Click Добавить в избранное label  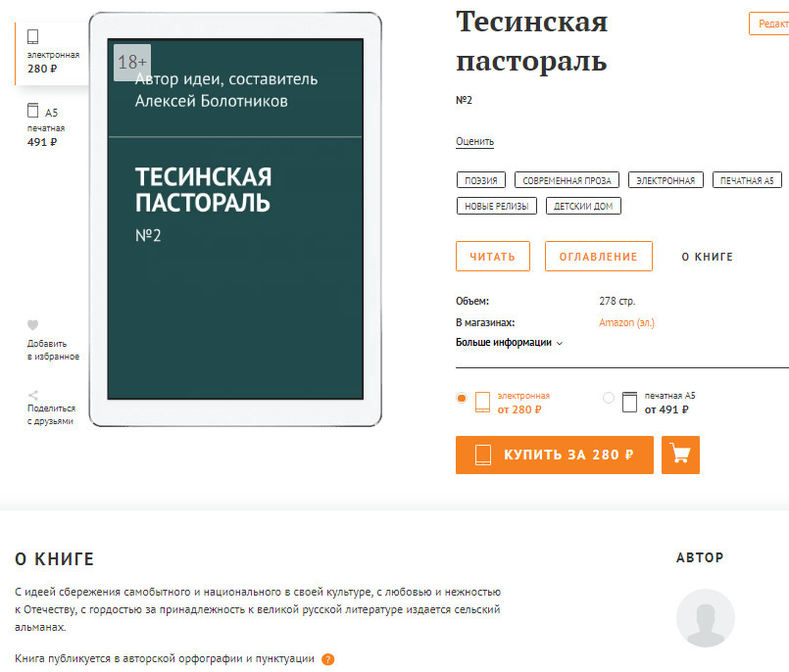point(53,350)
